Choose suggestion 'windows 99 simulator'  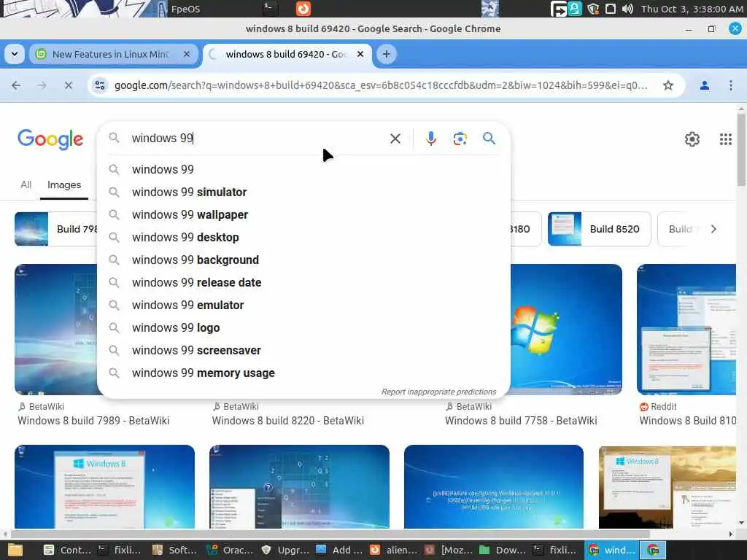coord(303,192)
